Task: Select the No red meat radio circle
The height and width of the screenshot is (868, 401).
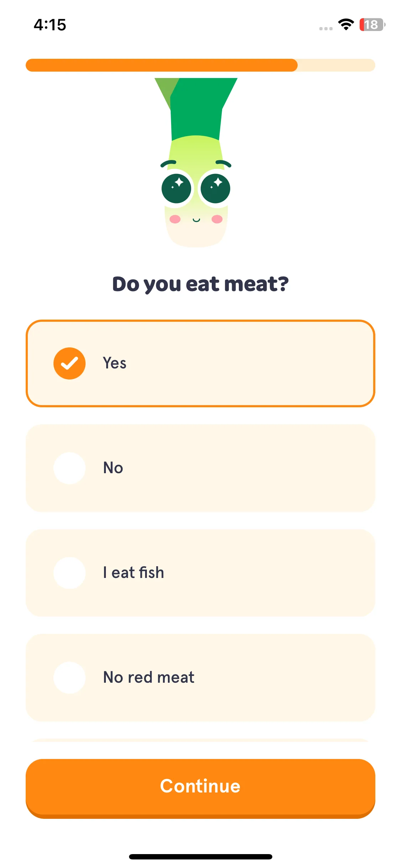Action: coord(70,677)
